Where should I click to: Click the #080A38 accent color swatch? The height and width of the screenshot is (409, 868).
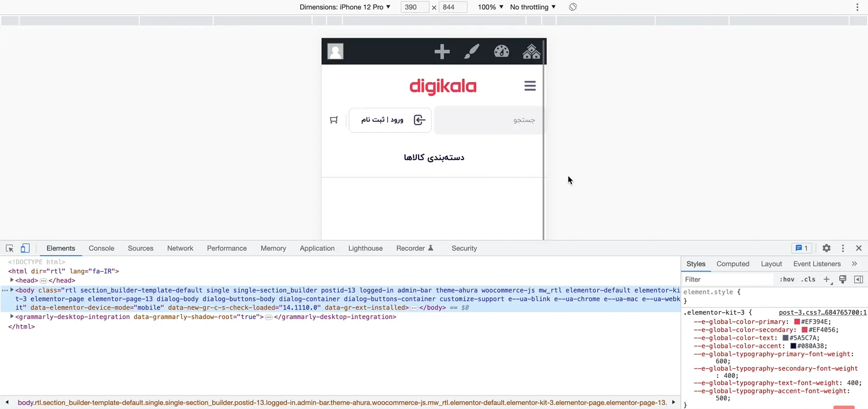[x=793, y=346]
